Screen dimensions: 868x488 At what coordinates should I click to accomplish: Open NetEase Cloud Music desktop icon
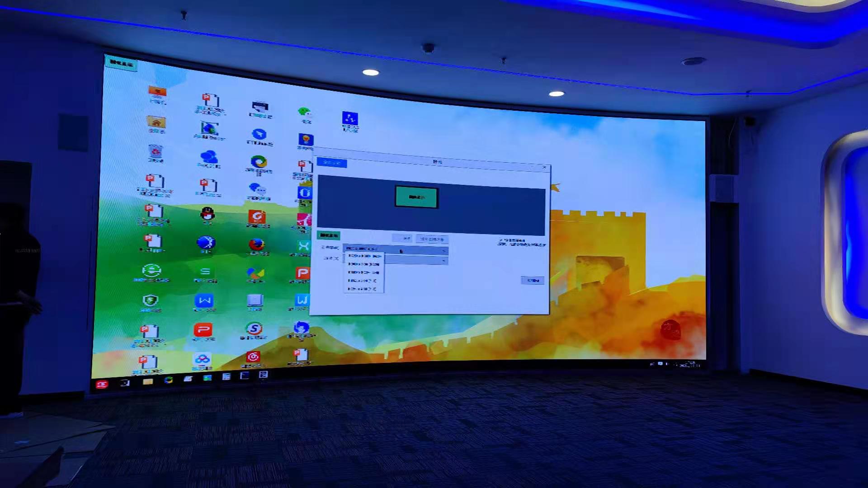[253, 357]
